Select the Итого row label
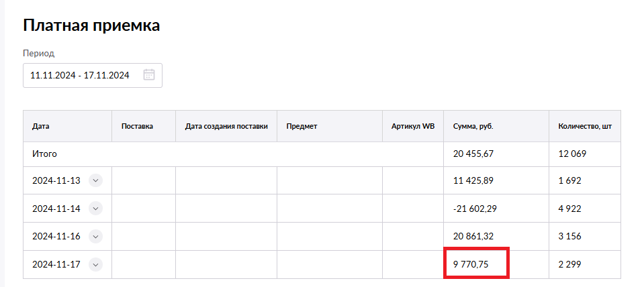 pos(44,154)
